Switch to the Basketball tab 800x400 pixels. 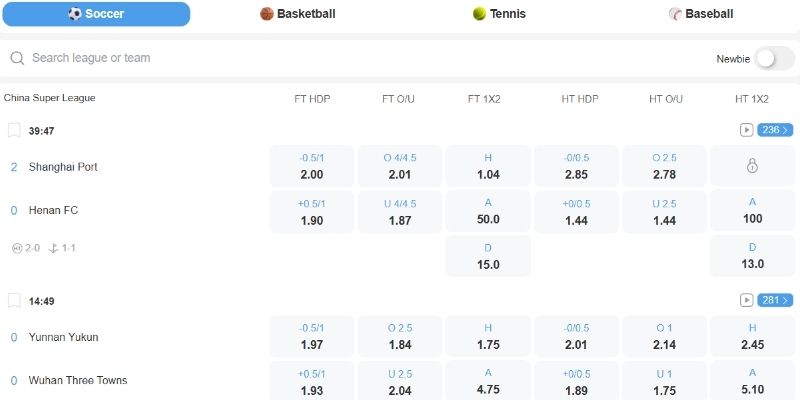(x=298, y=14)
